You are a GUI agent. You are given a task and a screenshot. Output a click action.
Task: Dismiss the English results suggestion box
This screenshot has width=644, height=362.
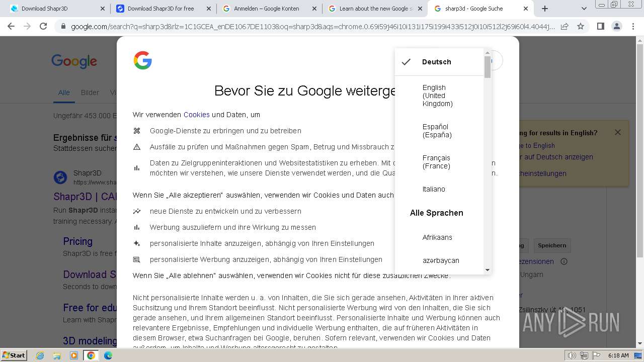[x=618, y=132]
